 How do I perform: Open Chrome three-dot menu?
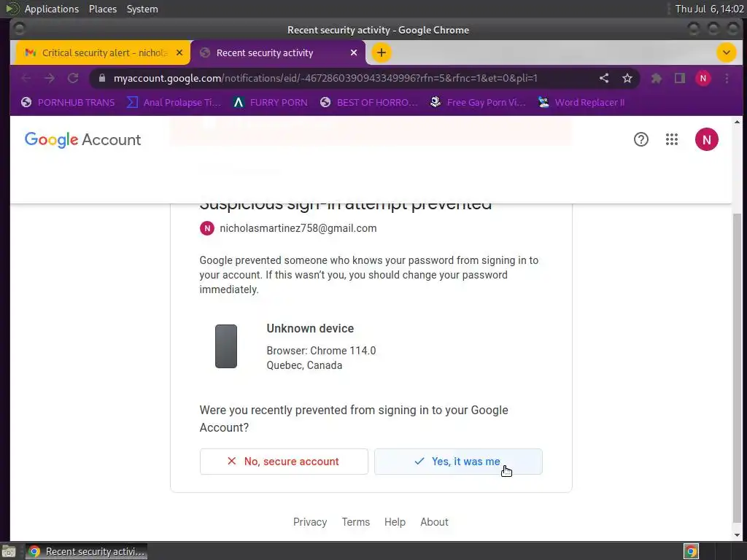point(727,78)
